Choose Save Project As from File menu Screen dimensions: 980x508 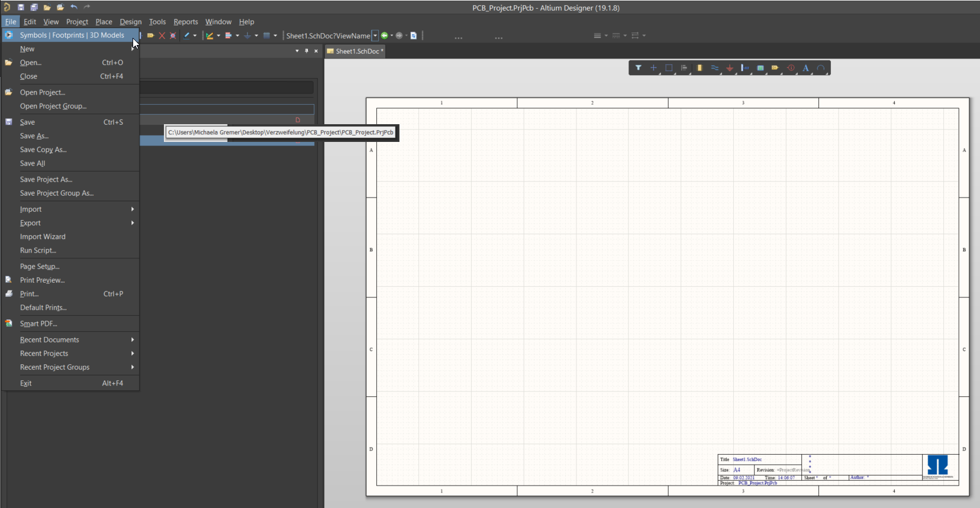coord(46,179)
